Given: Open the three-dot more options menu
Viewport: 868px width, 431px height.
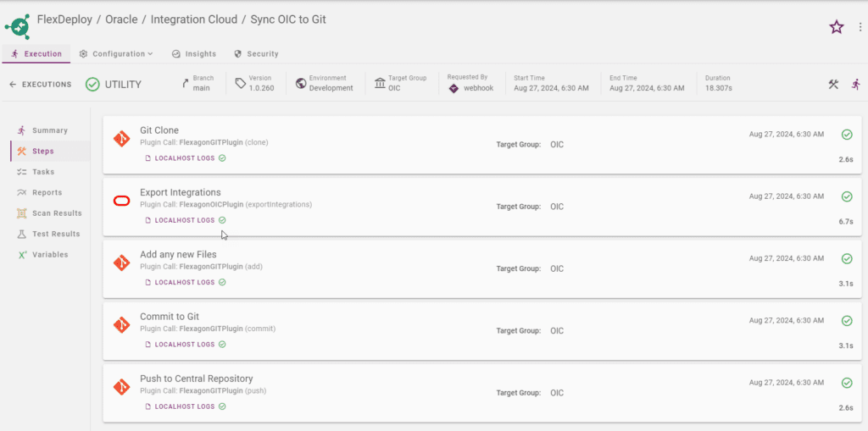Looking at the screenshot, I should coord(860,26).
